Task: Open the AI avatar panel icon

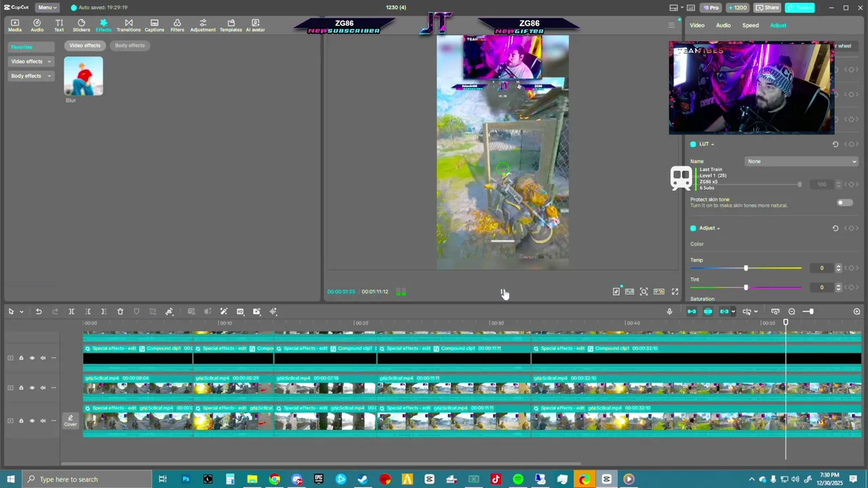Action: point(256,26)
